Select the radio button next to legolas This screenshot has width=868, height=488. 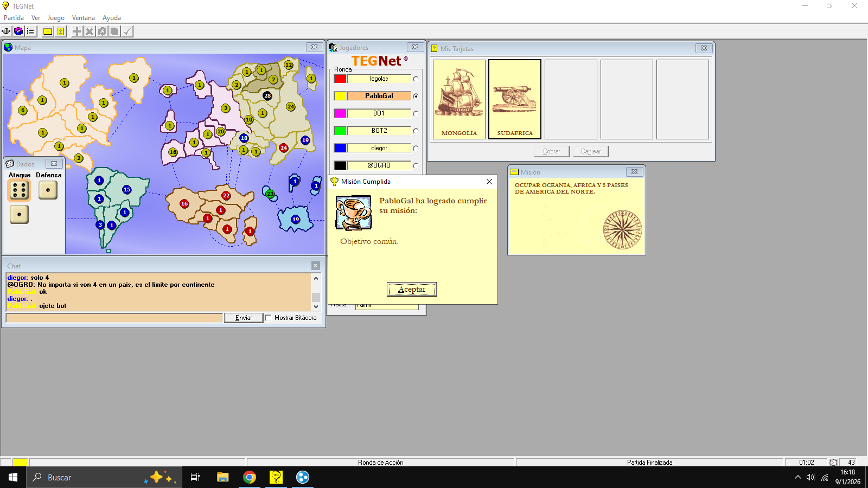[x=416, y=79]
